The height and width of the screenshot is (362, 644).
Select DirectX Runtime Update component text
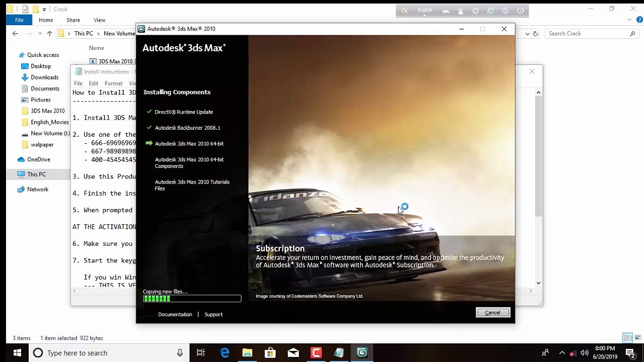[x=184, y=112]
